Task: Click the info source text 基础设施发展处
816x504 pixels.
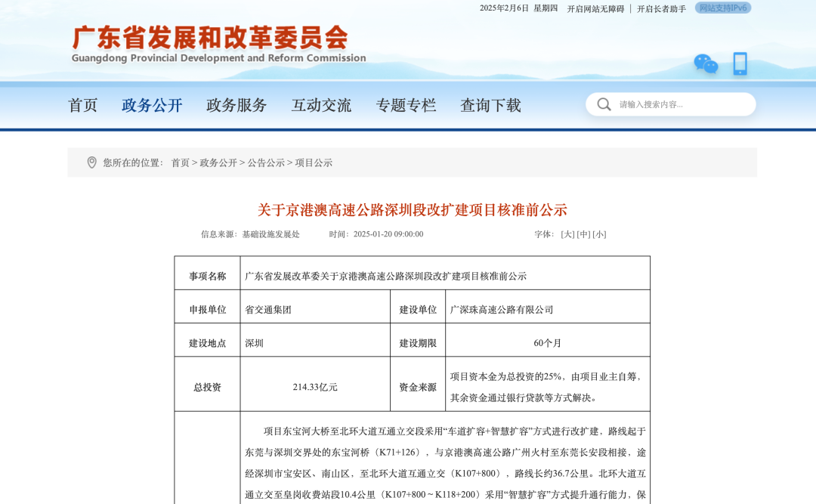Action: (270, 234)
